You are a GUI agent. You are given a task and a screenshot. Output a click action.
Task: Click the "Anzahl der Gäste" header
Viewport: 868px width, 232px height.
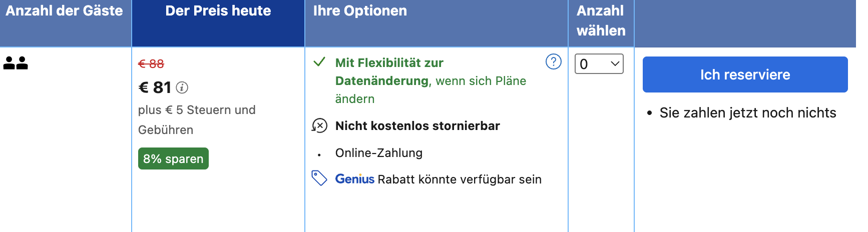[64, 11]
